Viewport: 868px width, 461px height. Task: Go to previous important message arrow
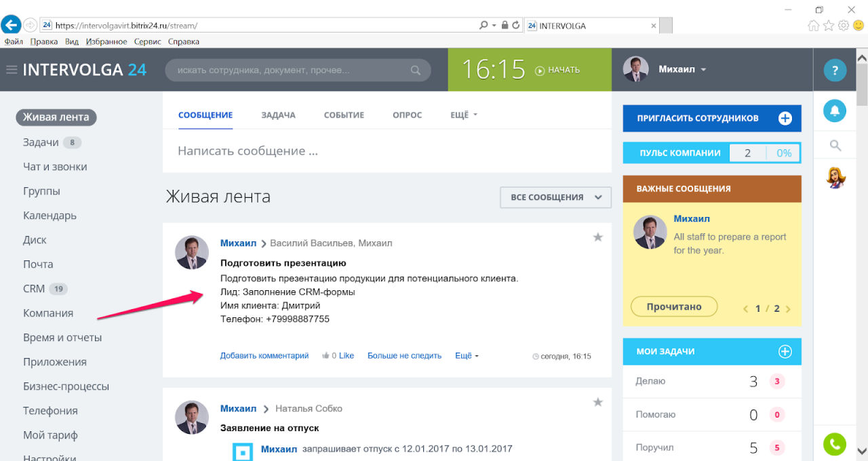pyautogui.click(x=746, y=308)
